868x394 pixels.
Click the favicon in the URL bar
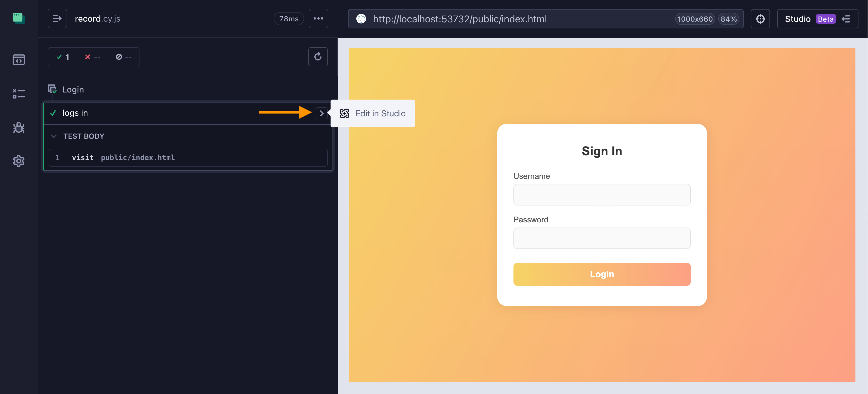tap(361, 19)
